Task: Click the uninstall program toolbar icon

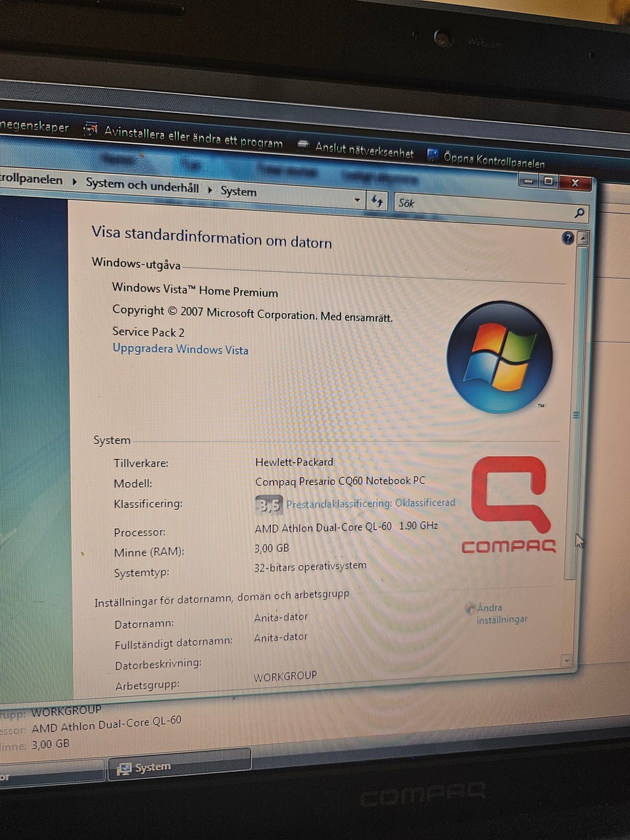Action: tap(91, 129)
